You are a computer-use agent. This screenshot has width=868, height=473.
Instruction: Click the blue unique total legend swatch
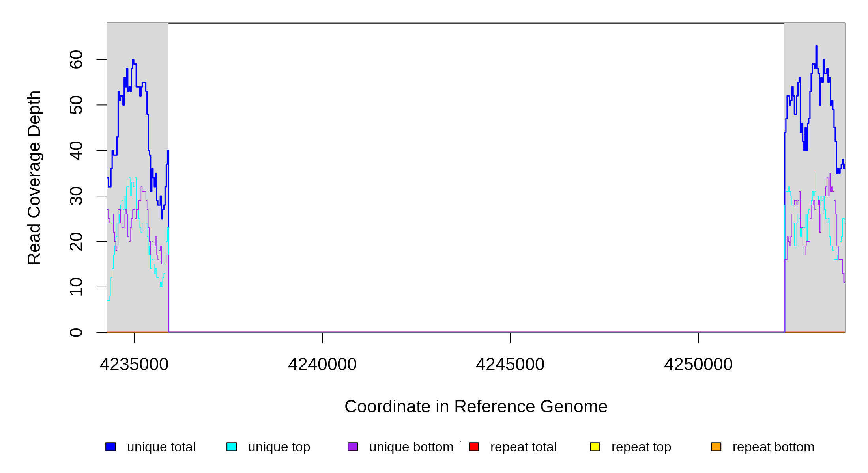(x=110, y=447)
